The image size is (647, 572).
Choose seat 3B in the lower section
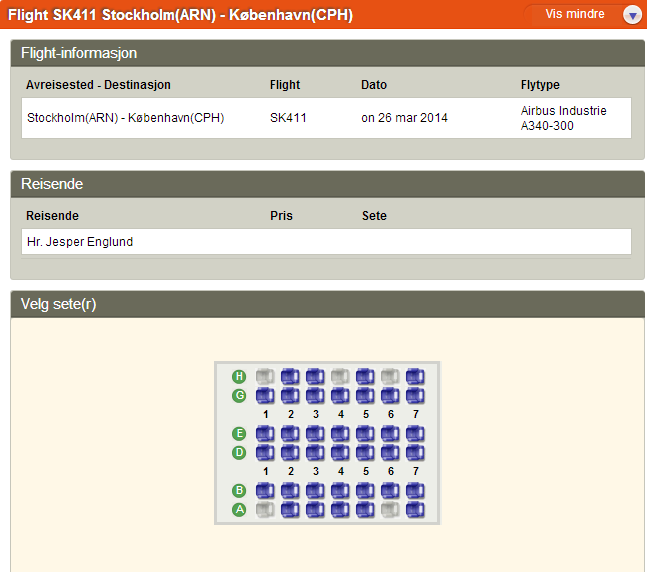click(315, 491)
